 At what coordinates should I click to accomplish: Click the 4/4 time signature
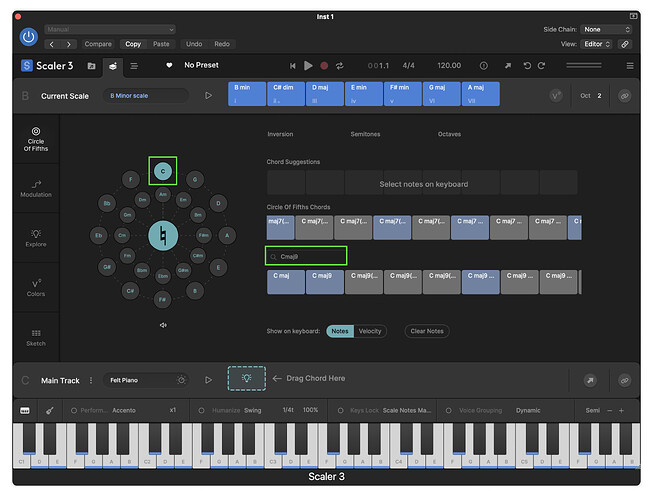(408, 66)
